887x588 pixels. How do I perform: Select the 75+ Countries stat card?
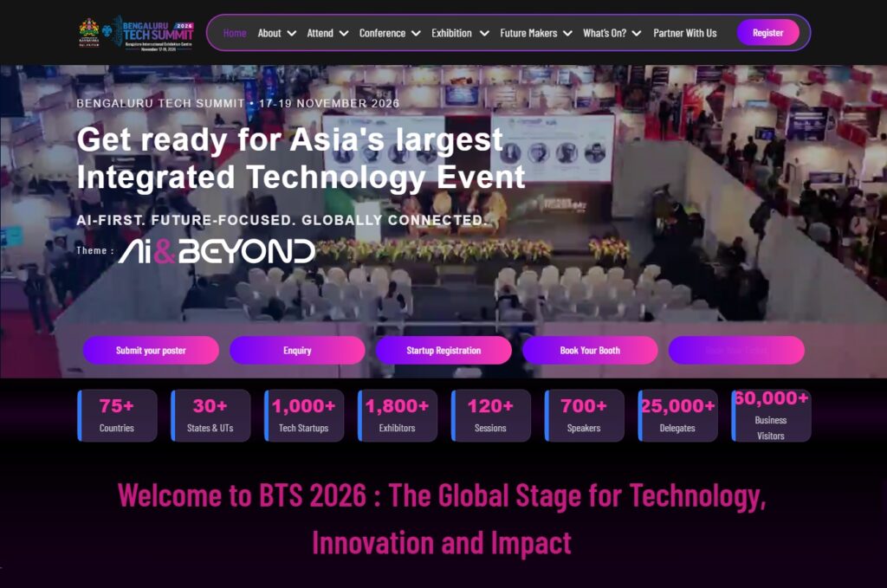(117, 416)
